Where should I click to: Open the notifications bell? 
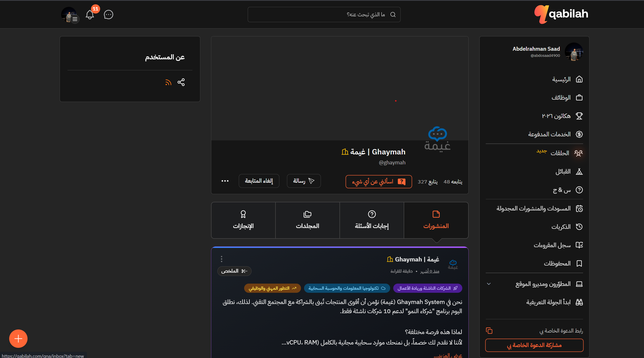point(90,15)
